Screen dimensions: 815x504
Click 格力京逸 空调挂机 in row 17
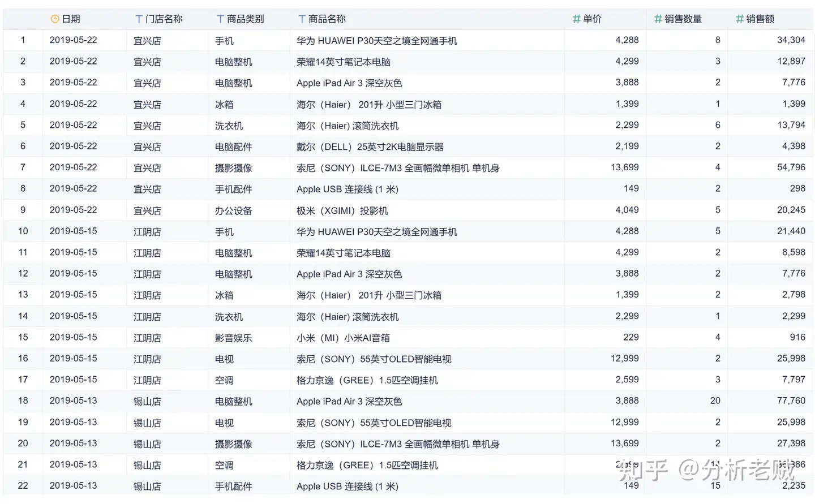[x=367, y=380]
